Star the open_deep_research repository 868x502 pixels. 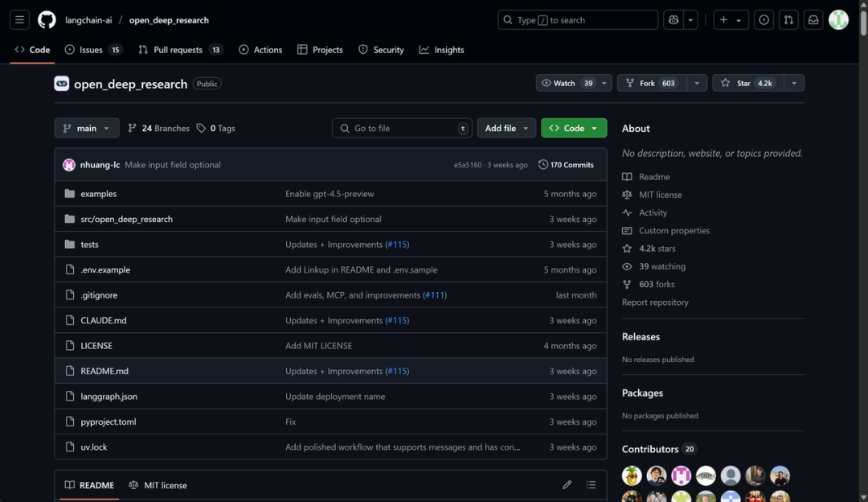[x=748, y=83]
